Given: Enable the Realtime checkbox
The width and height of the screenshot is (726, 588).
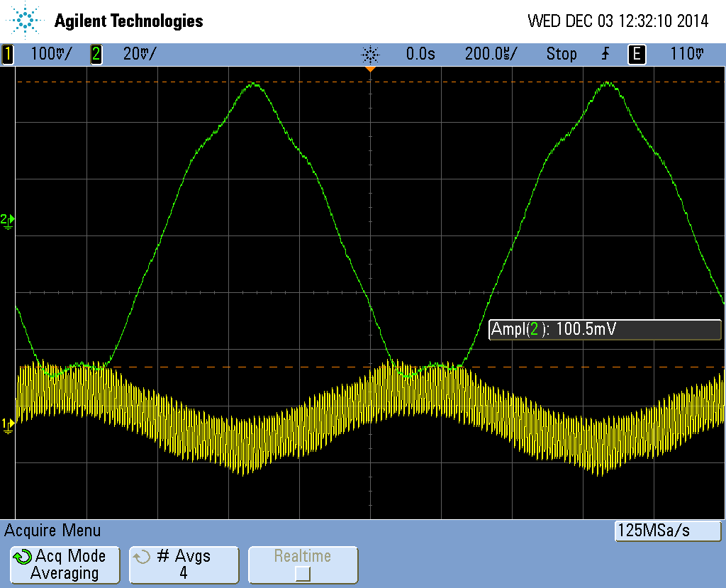Looking at the screenshot, I should (x=303, y=573).
